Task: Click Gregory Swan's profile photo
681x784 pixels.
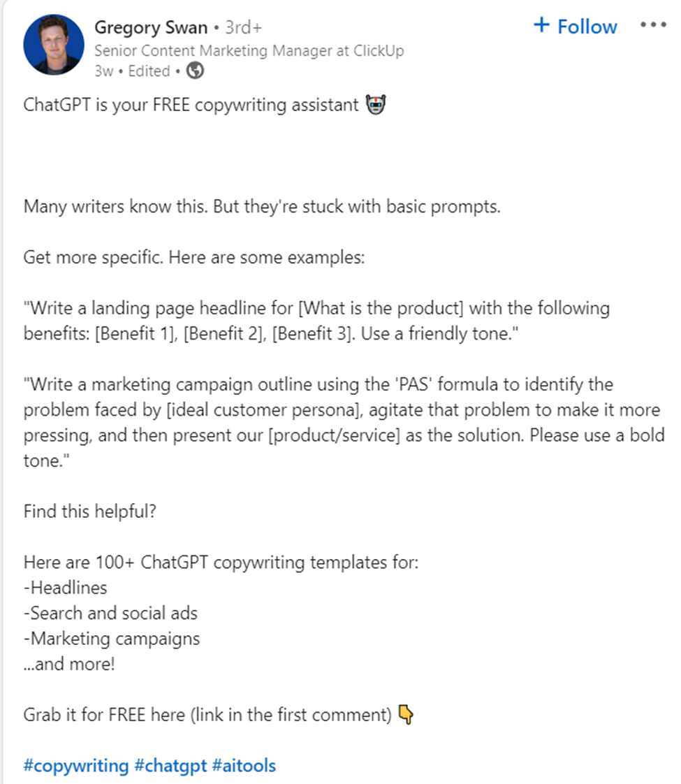Action: (x=54, y=44)
